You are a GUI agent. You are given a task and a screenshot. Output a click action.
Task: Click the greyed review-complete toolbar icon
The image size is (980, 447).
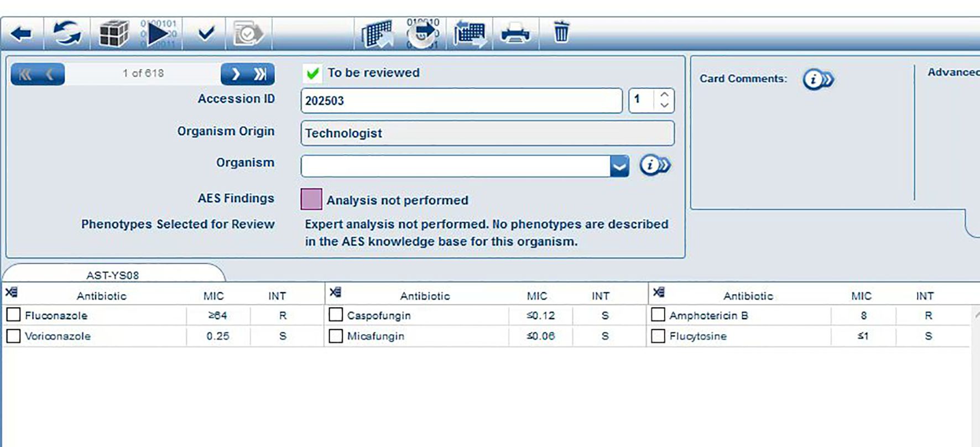click(247, 34)
